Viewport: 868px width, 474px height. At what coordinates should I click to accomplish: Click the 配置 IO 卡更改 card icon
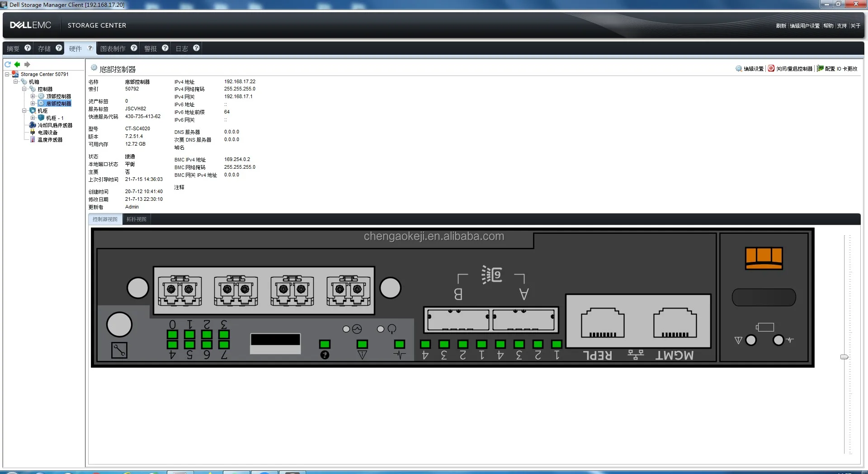(820, 68)
